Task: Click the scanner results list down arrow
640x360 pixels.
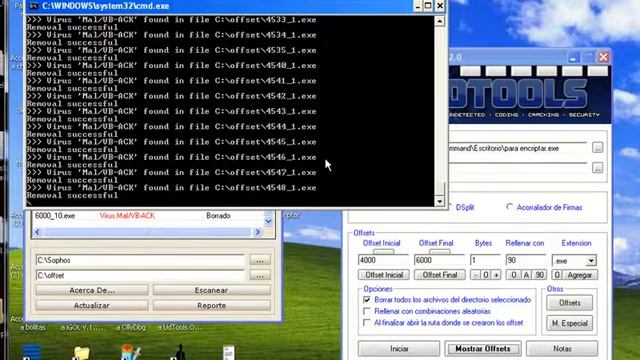Action: click(268, 221)
